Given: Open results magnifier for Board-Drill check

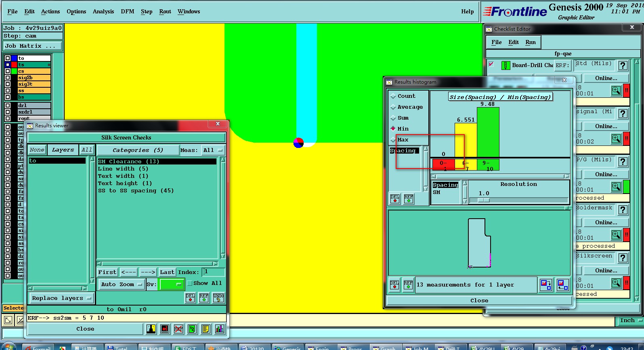Looking at the screenshot, I should tap(616, 91).
